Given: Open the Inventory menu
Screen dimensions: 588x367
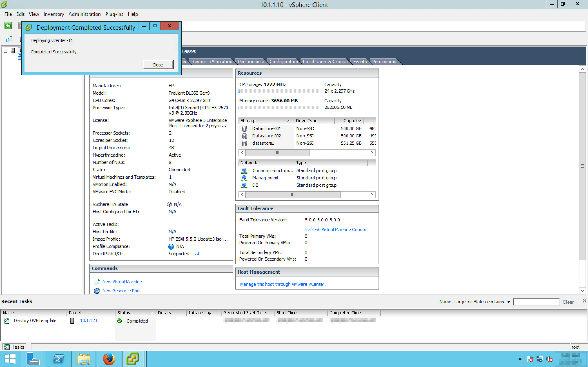Looking at the screenshot, I should (54, 14).
